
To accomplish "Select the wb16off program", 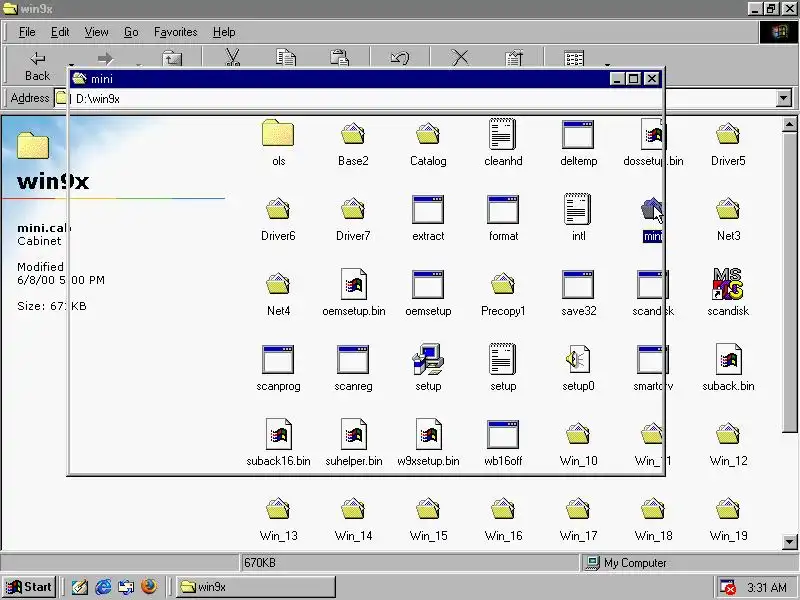I will click(x=503, y=443).
